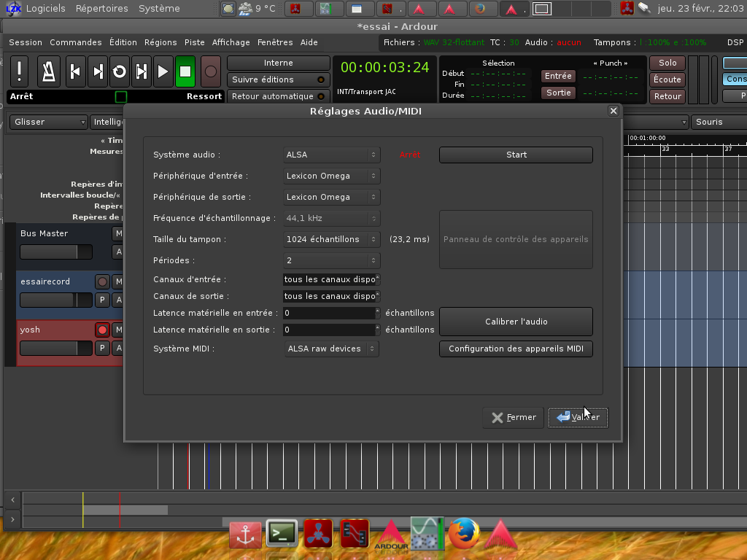747x560 pixels.
Task: Click the global record button
Action: (x=210, y=71)
